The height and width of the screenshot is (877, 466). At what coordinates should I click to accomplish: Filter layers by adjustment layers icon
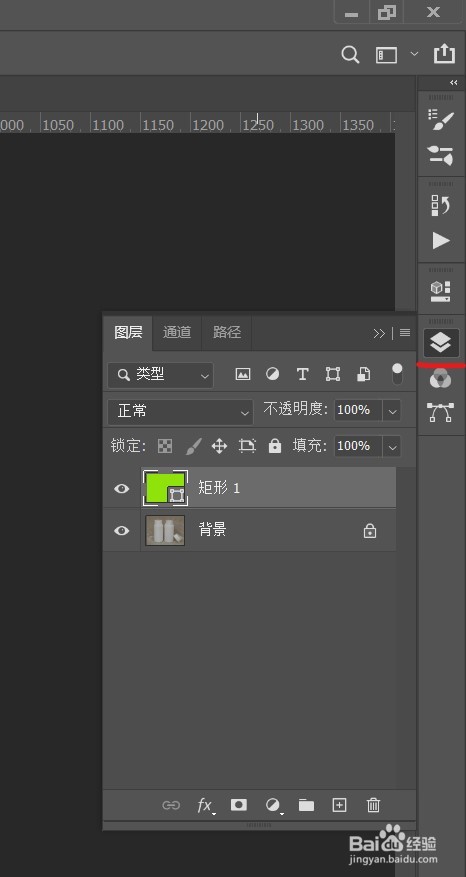(x=272, y=375)
